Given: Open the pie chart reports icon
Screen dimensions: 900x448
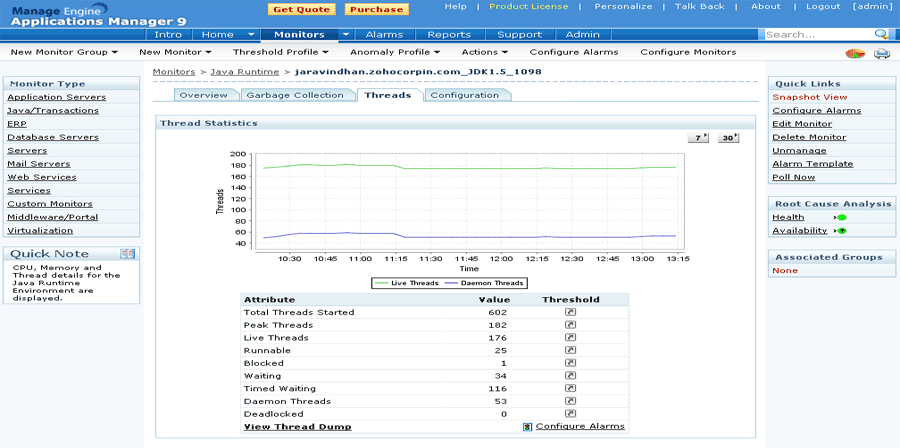Looking at the screenshot, I should pos(855,53).
